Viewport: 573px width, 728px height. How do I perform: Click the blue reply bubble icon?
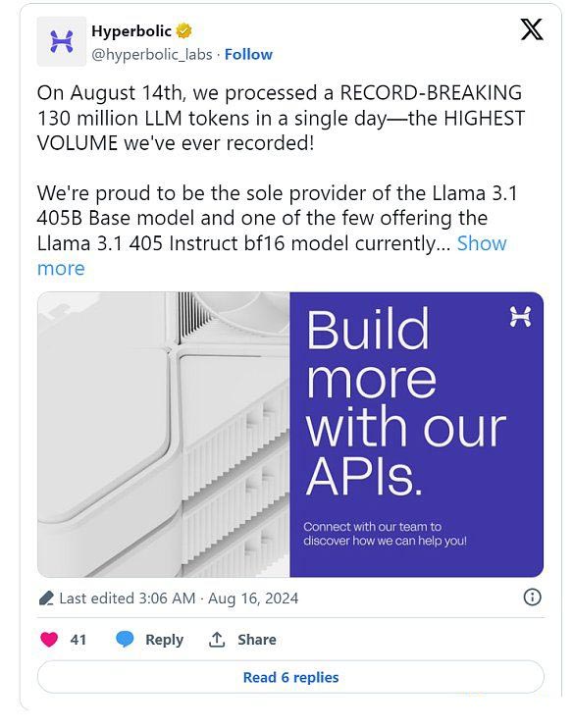(x=125, y=640)
